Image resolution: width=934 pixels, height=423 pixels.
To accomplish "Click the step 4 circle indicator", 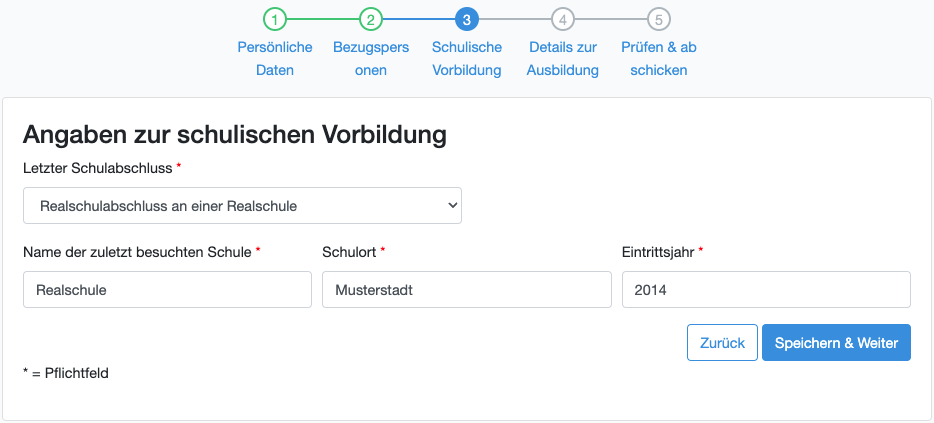I will pos(562,19).
